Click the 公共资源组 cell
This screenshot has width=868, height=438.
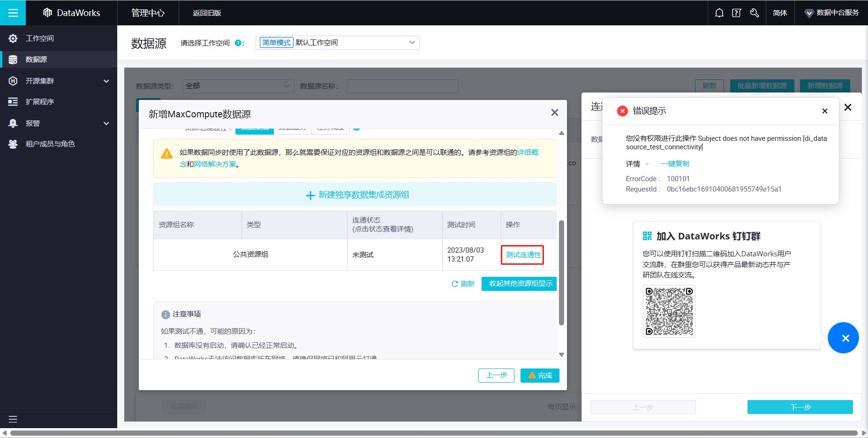point(250,254)
